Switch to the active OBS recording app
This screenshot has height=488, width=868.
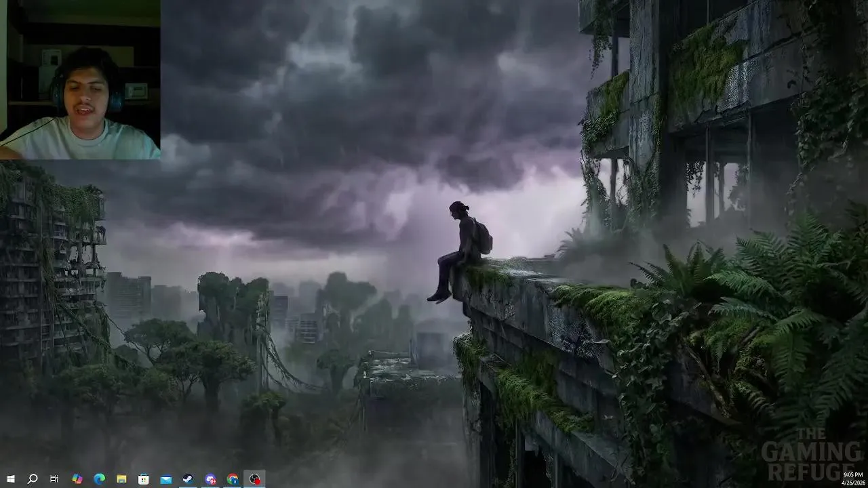254,479
